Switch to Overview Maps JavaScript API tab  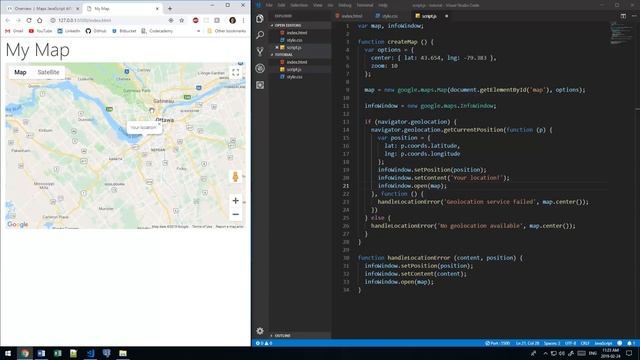click(42, 9)
